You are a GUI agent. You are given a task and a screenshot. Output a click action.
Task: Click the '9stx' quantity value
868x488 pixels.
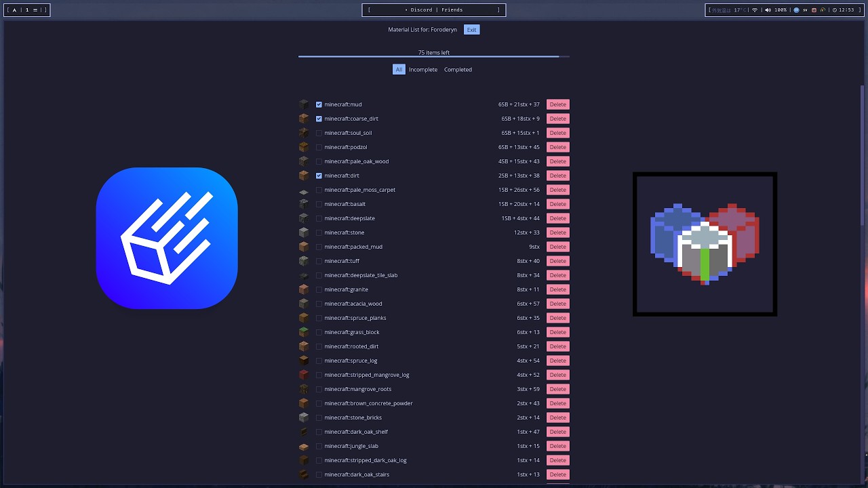[x=534, y=247]
